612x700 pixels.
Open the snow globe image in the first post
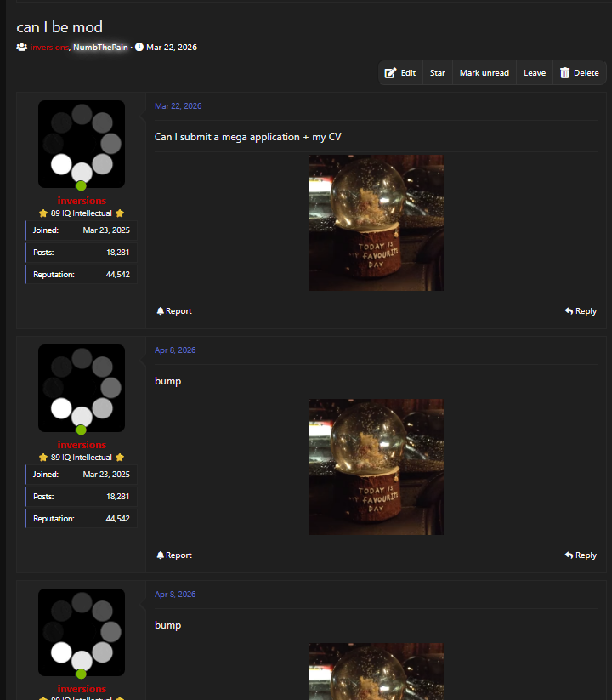coord(376,223)
